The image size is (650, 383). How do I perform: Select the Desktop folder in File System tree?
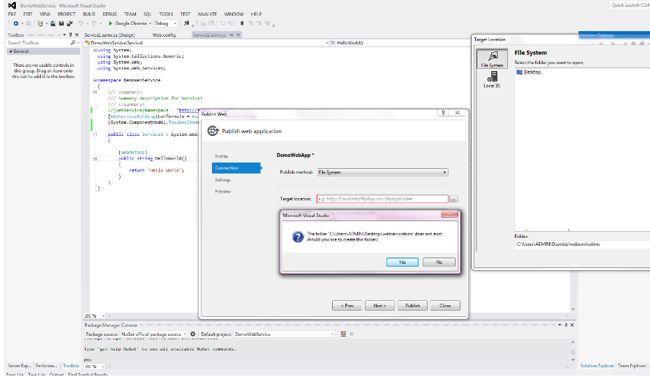529,72
